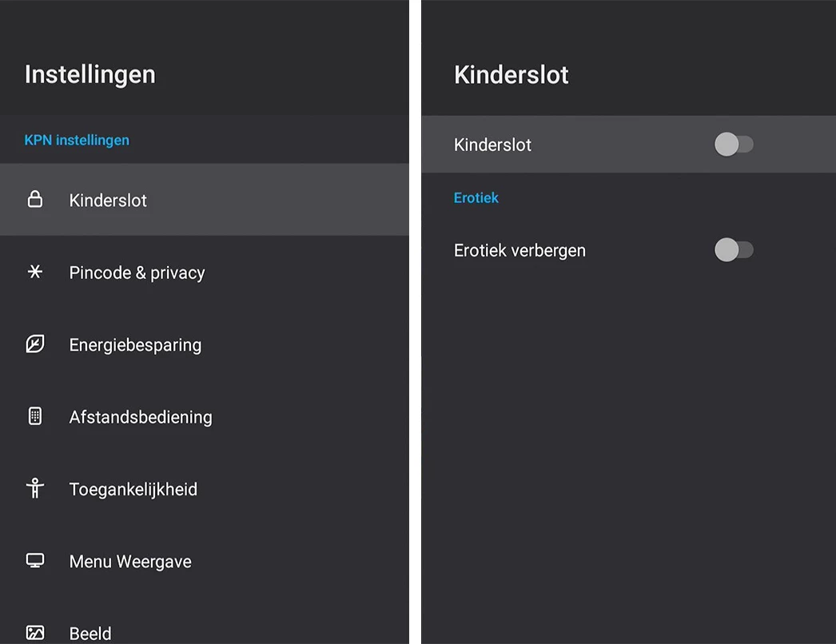This screenshot has width=836, height=644.
Task: Open Beeld settings entry
Action: (90, 633)
